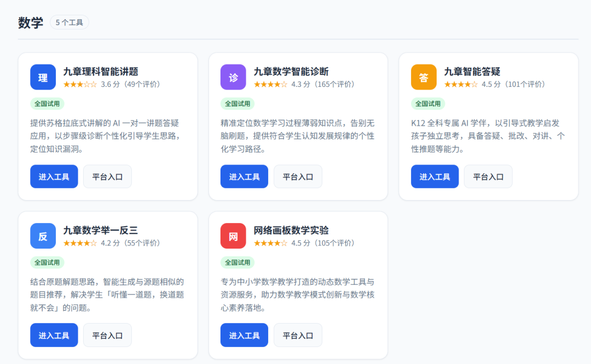The image size is (591, 364).
Task: Click the 4.2 分（55个评价）rating text
Action: (x=132, y=243)
